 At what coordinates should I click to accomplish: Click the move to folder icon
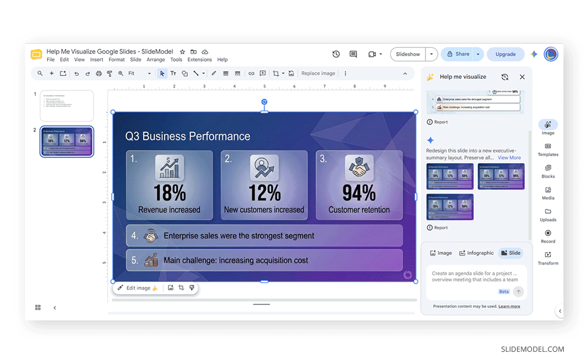194,51
